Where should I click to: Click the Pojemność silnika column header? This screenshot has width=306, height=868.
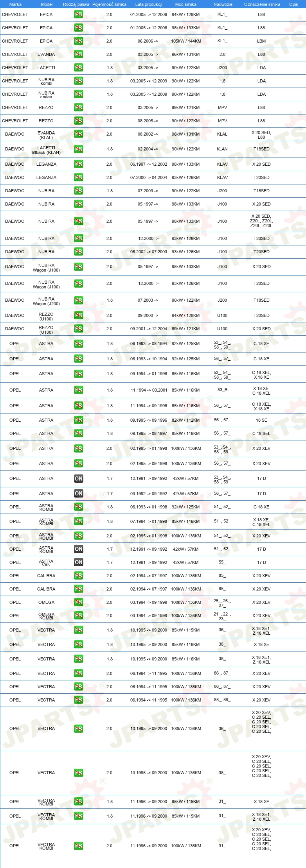click(109, 4)
